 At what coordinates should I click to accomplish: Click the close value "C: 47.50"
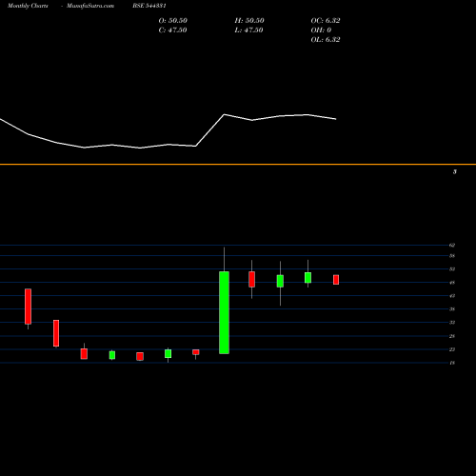[x=172, y=30]
